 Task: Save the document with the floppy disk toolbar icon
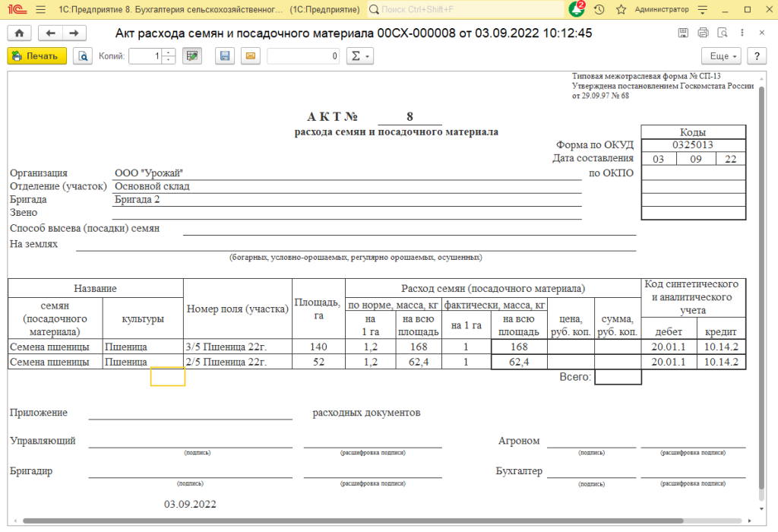coord(224,56)
